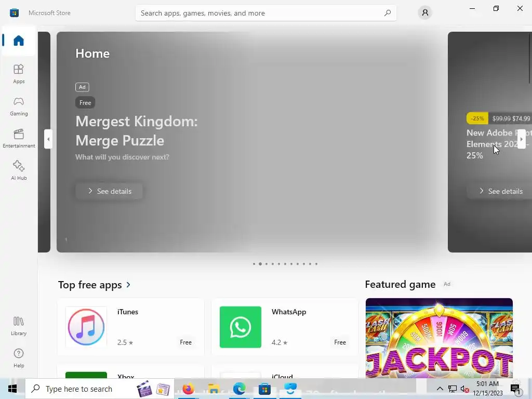Screen dimensions: 532x399
Task: Click the Microsoft Store logo icon
Action: click(14, 13)
